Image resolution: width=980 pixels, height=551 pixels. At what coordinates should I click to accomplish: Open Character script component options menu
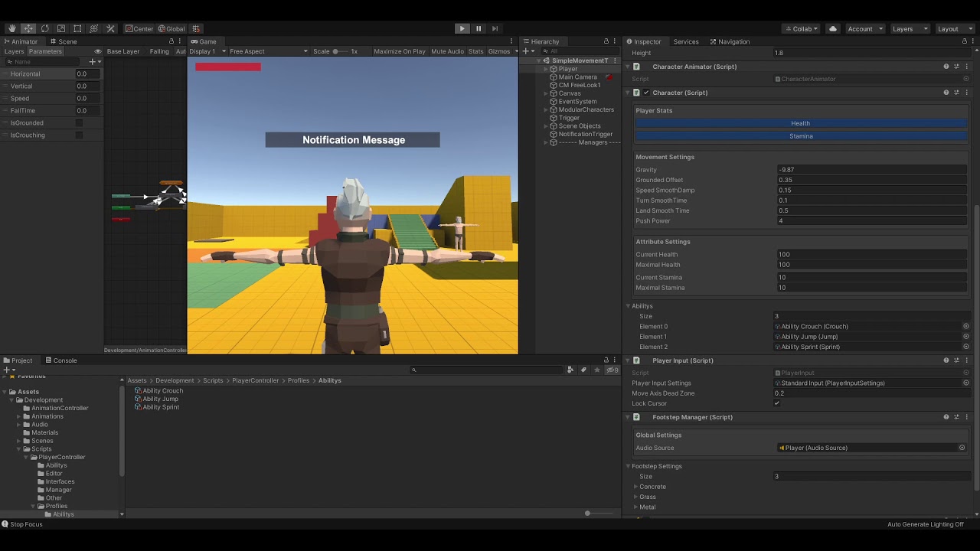966,93
